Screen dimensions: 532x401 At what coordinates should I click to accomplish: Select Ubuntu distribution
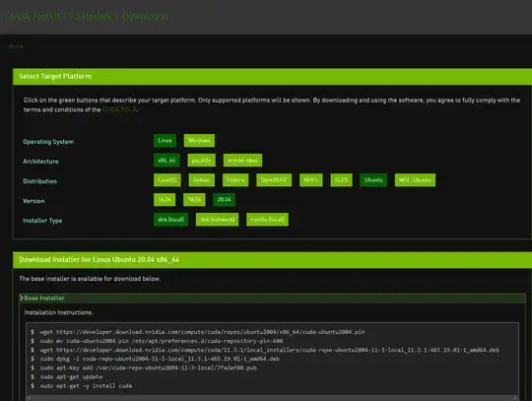point(373,179)
